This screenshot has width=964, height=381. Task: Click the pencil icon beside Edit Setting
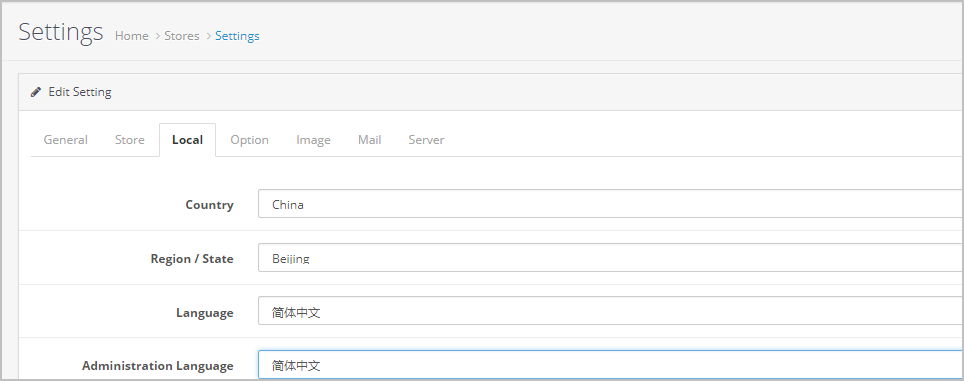click(36, 92)
